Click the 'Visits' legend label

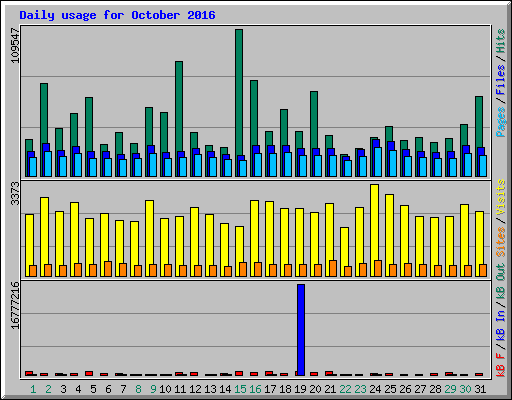[501, 197]
